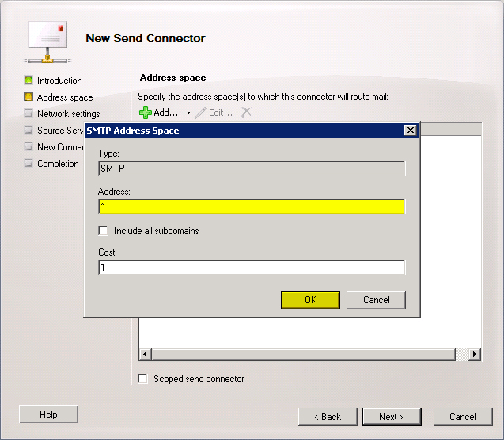
Task: Close the SMTP Address Space dialog
Action: tap(411, 131)
